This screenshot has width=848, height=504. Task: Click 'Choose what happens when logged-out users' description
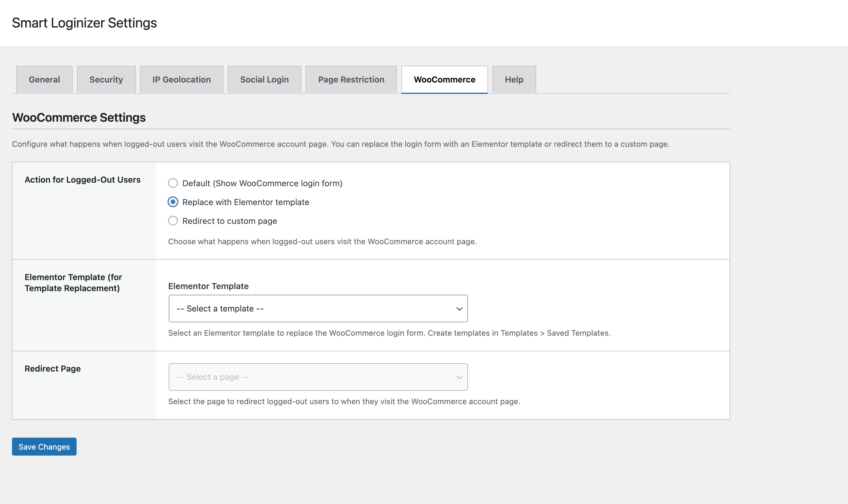pos(323,242)
